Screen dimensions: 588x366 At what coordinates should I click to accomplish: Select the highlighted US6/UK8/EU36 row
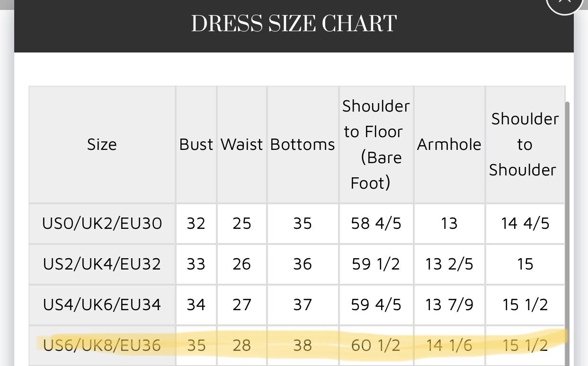297,346
